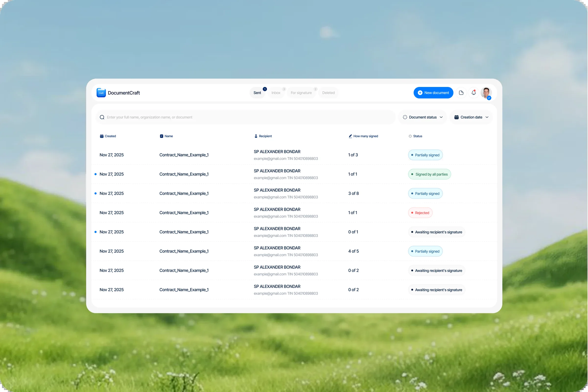The height and width of the screenshot is (392, 588).
Task: Click the Status column spinner icon
Action: [x=410, y=136]
